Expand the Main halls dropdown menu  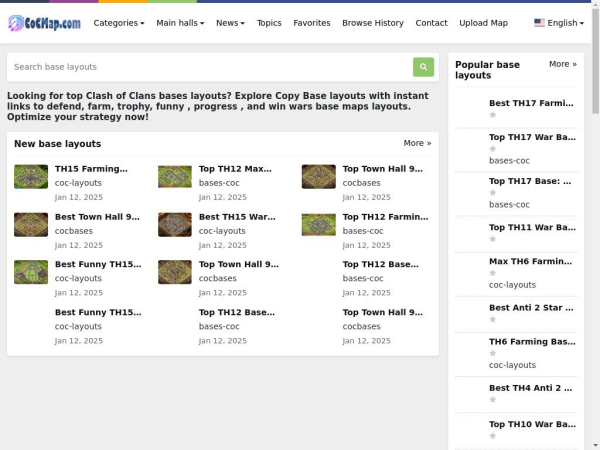[180, 23]
